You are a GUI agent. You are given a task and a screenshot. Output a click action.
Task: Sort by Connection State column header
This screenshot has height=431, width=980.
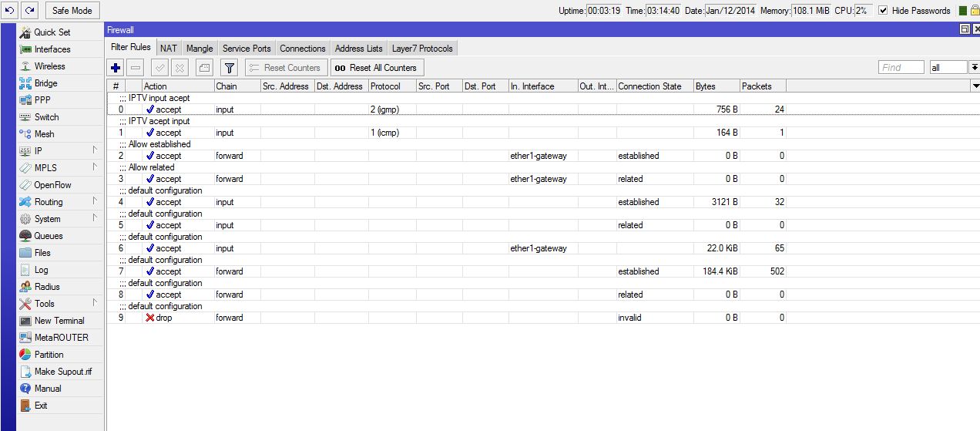pos(655,86)
